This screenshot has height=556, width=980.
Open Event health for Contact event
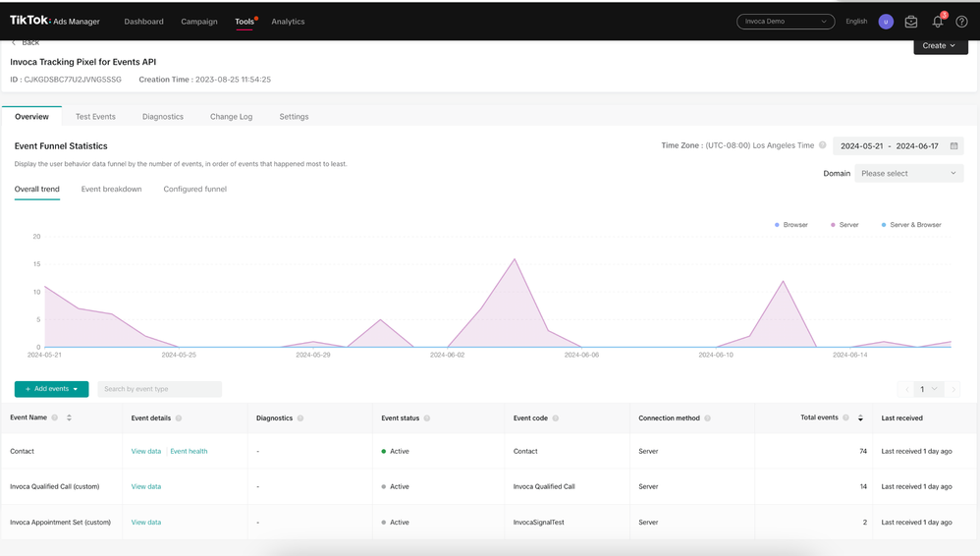(189, 451)
